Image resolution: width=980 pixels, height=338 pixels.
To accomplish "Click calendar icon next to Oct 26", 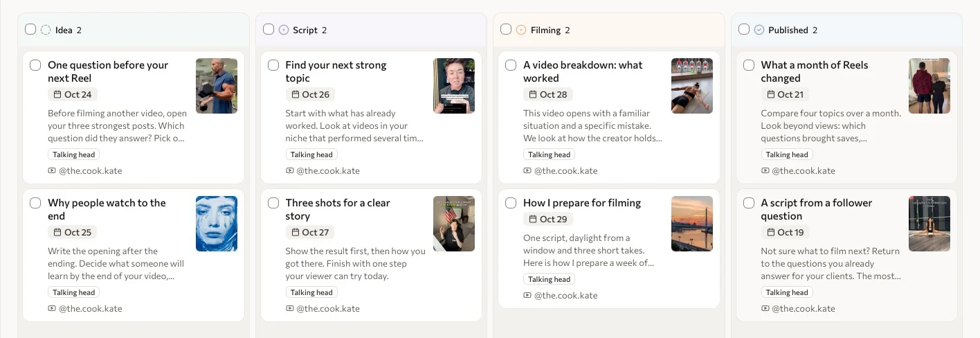I will pos(295,94).
